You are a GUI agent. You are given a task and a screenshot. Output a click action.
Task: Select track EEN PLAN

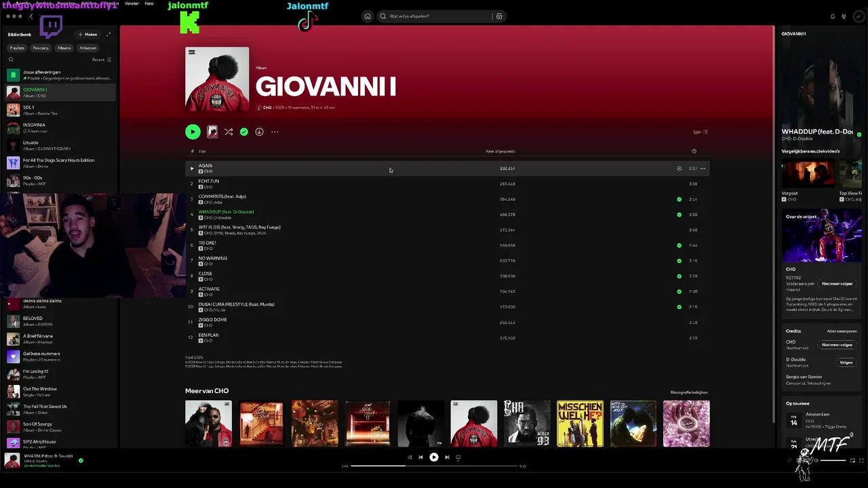pyautogui.click(x=448, y=338)
